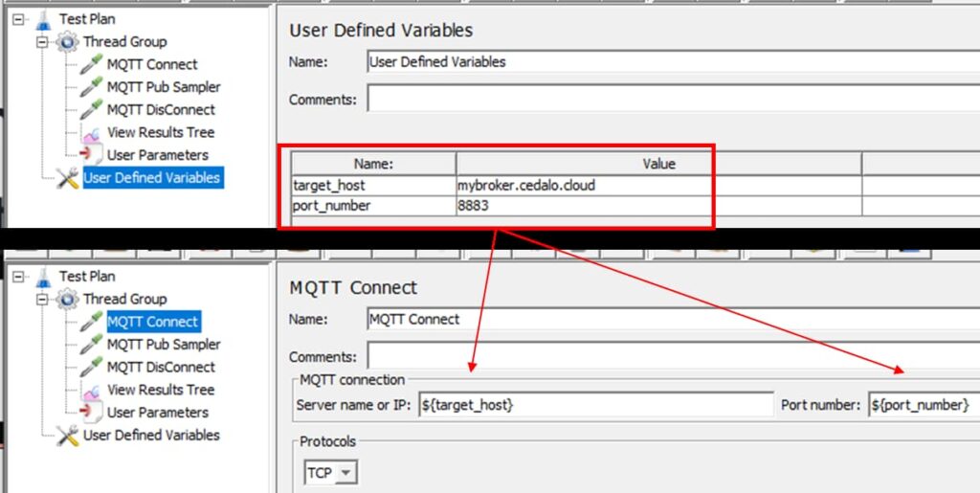Click the Name field of User Defined Variables
This screenshot has height=493, width=980.
tap(673, 62)
